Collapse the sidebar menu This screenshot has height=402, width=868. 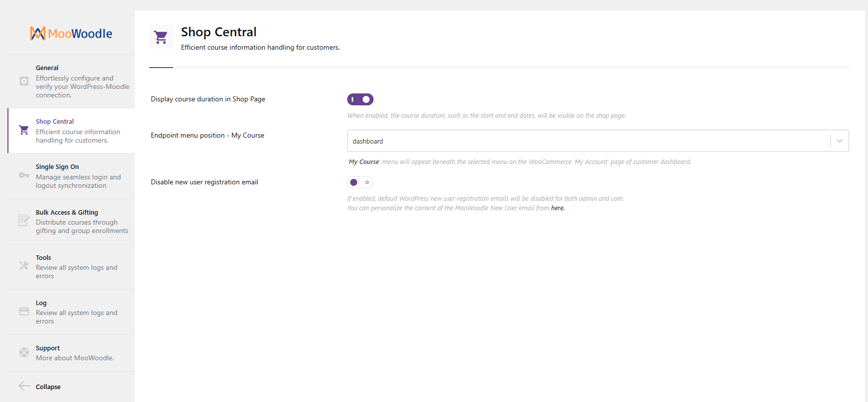[x=71, y=387]
